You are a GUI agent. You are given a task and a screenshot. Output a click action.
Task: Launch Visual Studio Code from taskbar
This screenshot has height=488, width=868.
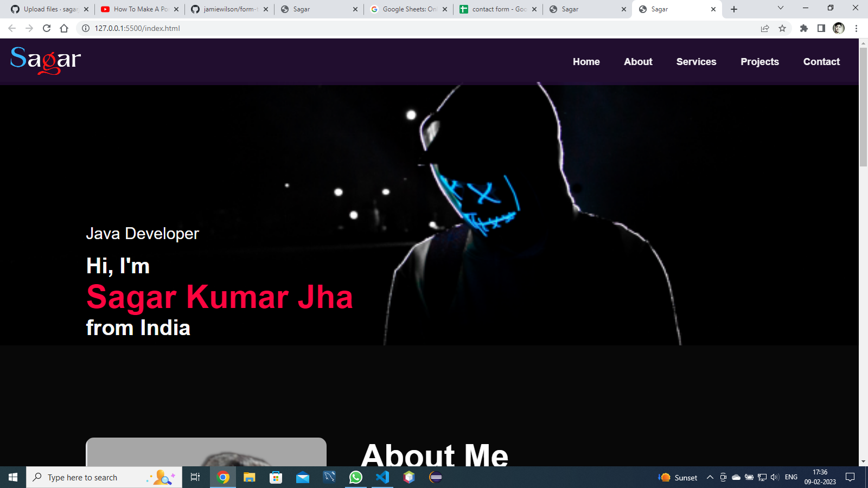[x=382, y=477]
